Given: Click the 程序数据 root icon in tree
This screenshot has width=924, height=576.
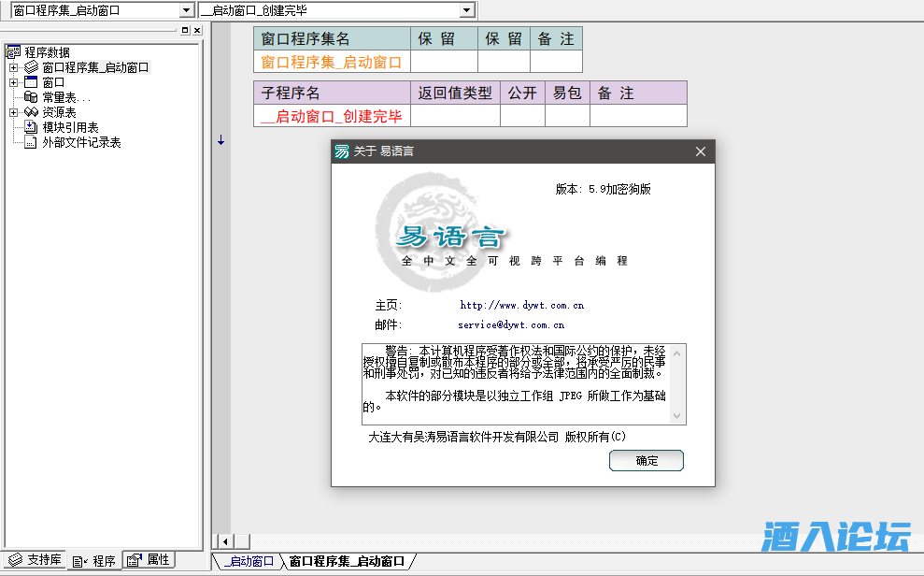Looking at the screenshot, I should 13,52.
